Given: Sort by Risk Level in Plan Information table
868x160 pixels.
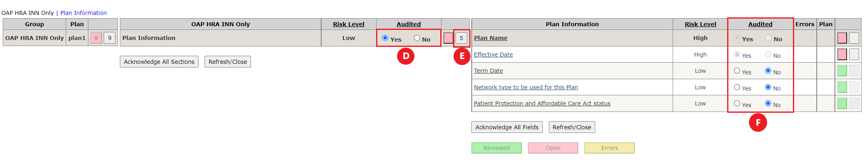Looking at the screenshot, I should click(x=700, y=24).
